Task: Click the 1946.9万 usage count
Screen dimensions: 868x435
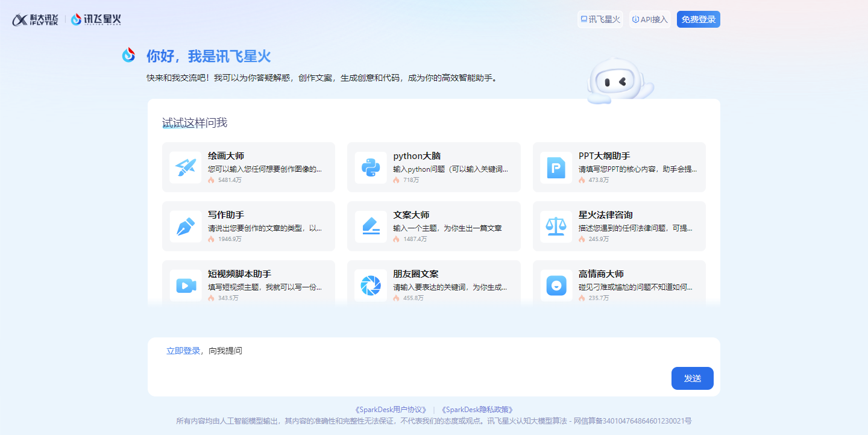Action: click(230, 239)
